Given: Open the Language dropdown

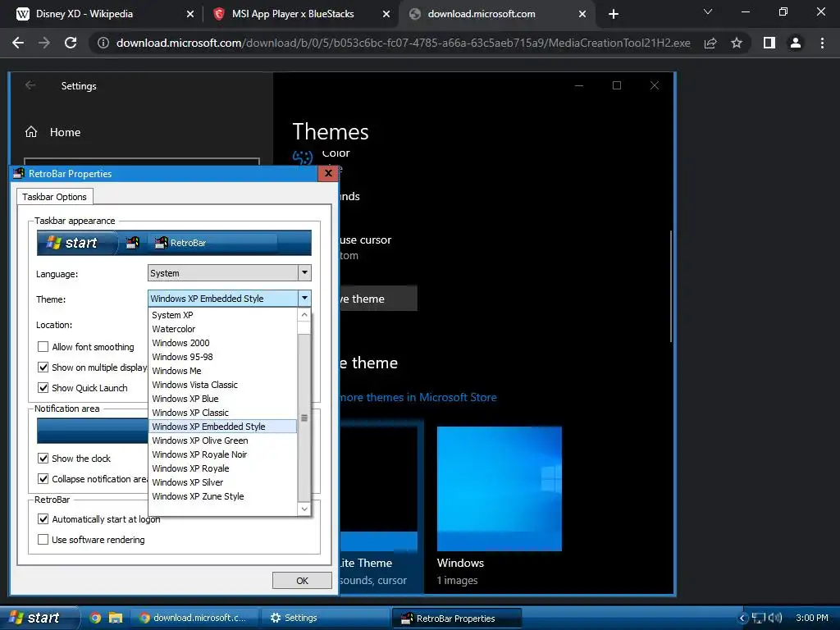Looking at the screenshot, I should 230,273.
